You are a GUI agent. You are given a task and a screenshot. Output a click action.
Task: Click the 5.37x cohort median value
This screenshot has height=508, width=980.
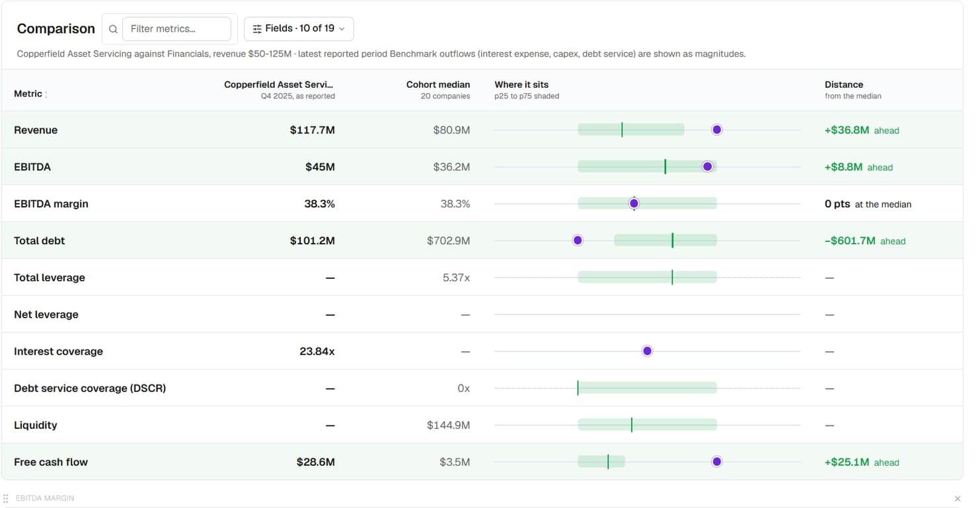(x=456, y=277)
